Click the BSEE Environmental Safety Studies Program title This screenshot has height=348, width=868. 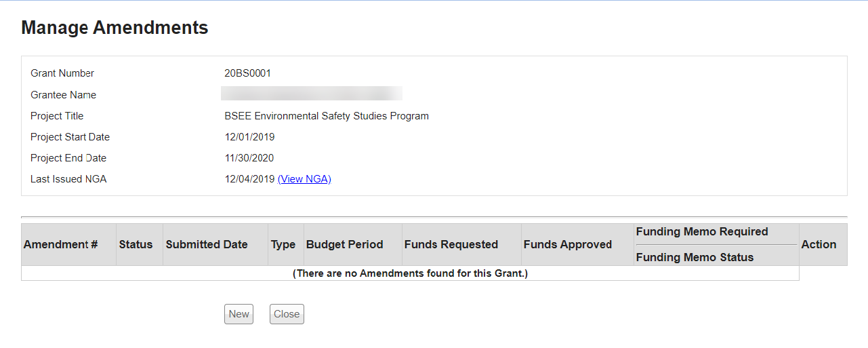pyautogui.click(x=327, y=116)
